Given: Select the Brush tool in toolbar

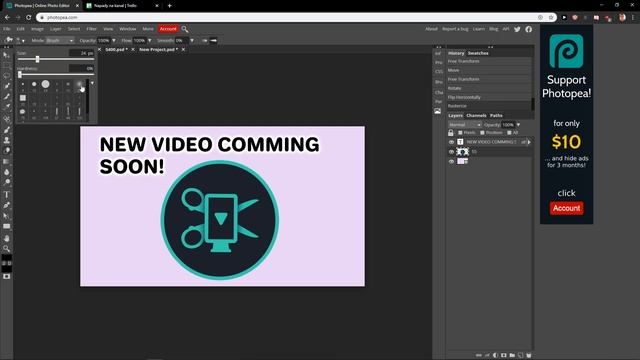Looking at the screenshot, I should [7, 130].
